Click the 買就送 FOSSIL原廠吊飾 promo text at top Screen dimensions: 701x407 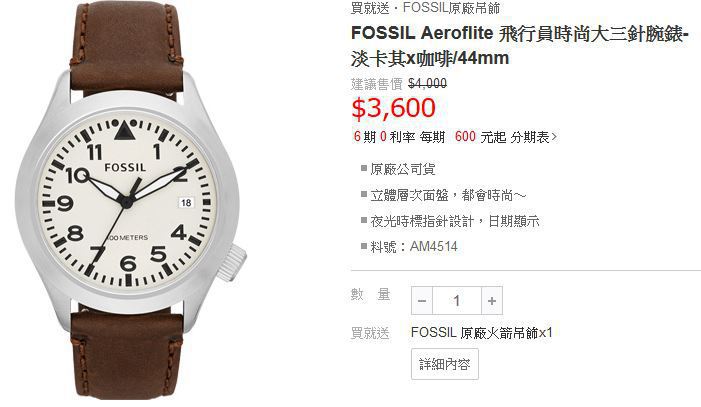tap(426, 8)
